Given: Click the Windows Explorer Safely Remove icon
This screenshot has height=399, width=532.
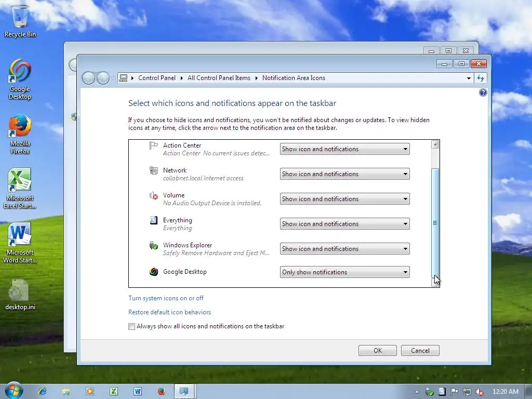Looking at the screenshot, I should click(154, 245).
